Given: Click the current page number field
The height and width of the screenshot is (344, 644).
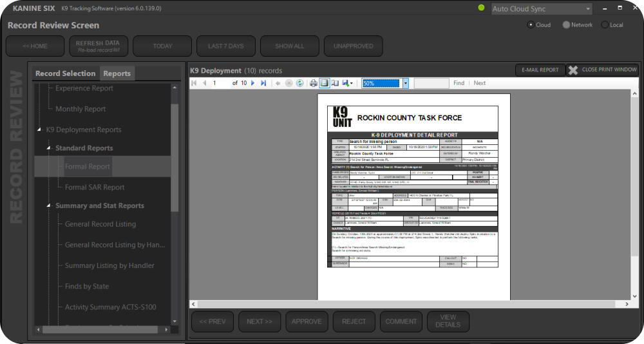Looking at the screenshot, I should (220, 83).
